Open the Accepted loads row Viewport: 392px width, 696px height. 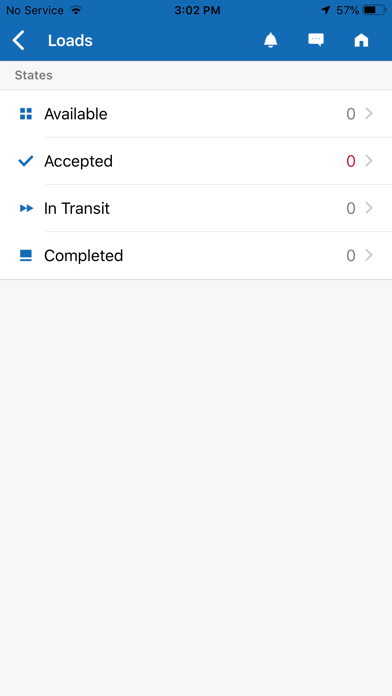[x=196, y=161]
